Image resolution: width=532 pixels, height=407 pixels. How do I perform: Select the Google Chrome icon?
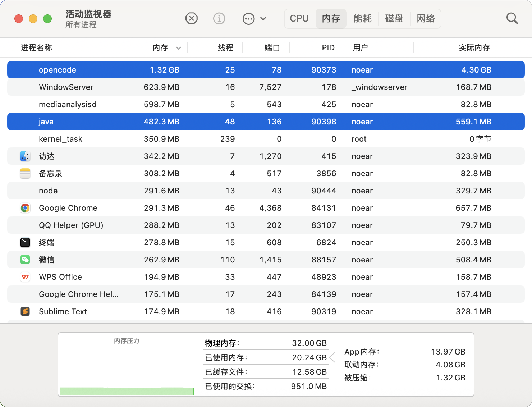(x=25, y=208)
